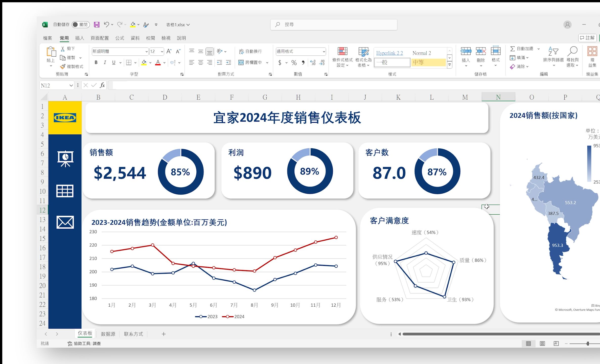Toggle bottom align, the highlighted align button

(210, 52)
